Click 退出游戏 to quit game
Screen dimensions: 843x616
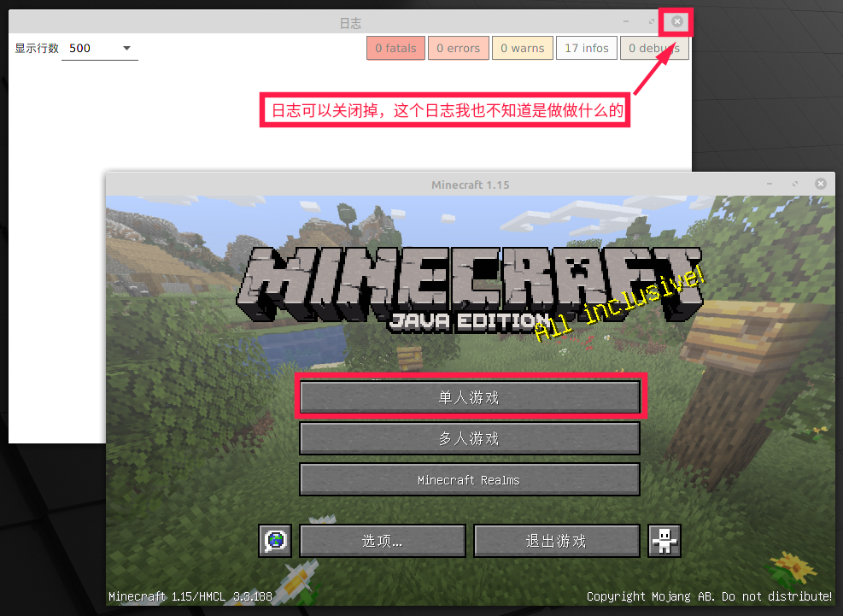(x=557, y=541)
